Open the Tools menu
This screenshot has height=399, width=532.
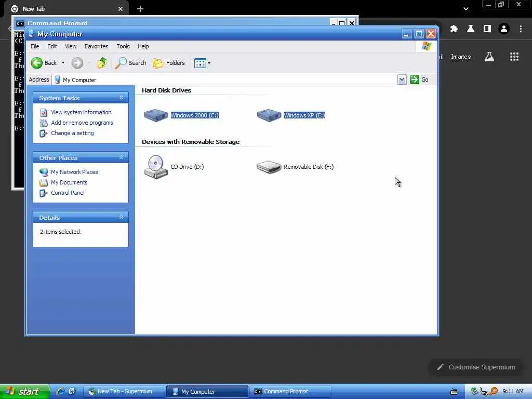point(123,46)
